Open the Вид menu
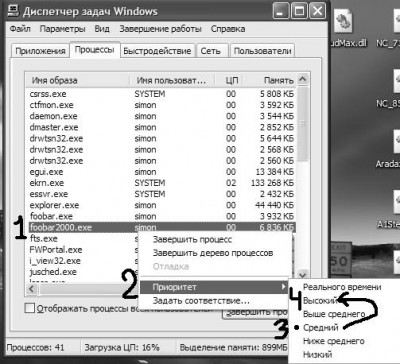The image size is (400, 364). coord(102,29)
